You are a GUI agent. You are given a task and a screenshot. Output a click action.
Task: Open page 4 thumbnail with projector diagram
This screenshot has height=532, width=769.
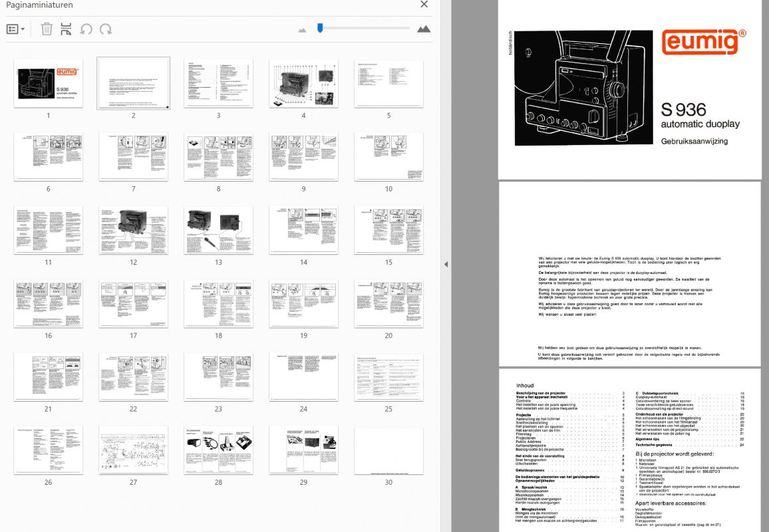pyautogui.click(x=303, y=83)
